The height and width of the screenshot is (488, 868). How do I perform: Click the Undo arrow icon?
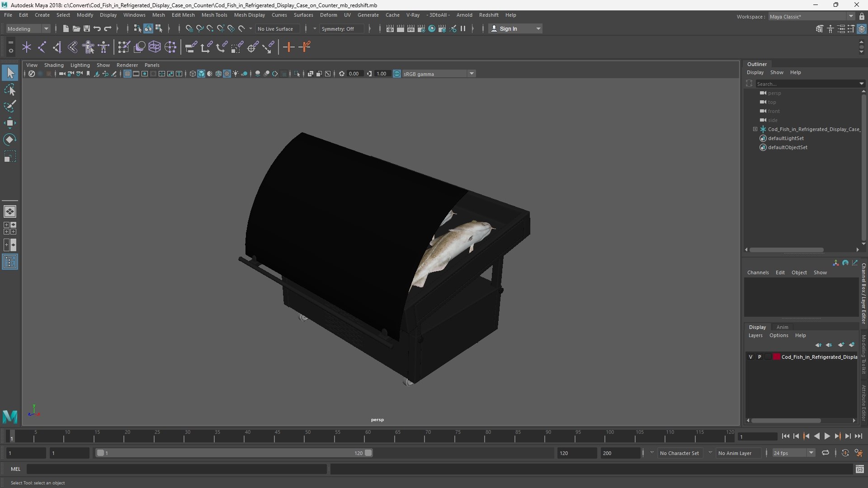97,28
